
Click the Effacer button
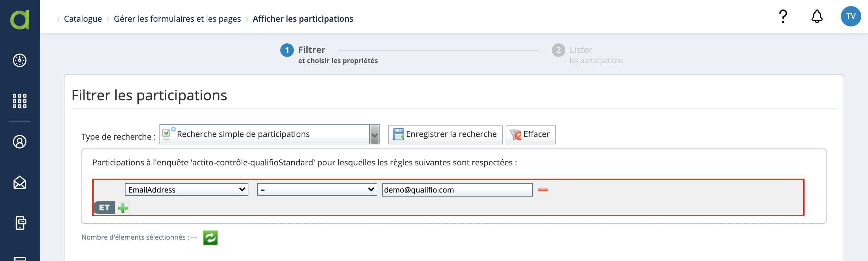(x=530, y=135)
